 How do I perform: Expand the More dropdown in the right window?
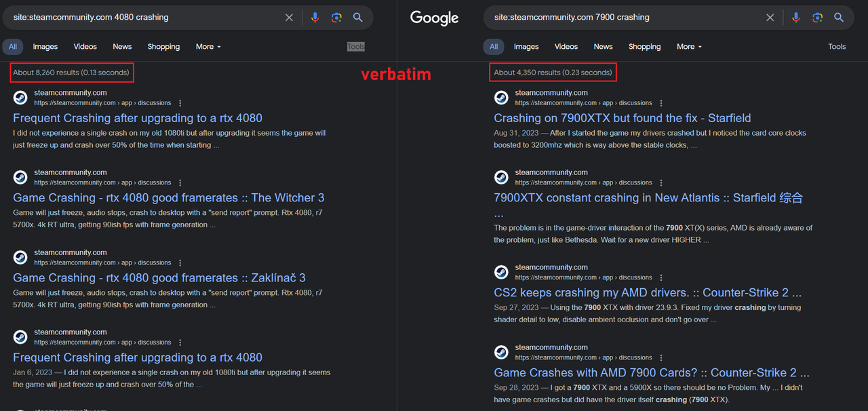click(689, 47)
